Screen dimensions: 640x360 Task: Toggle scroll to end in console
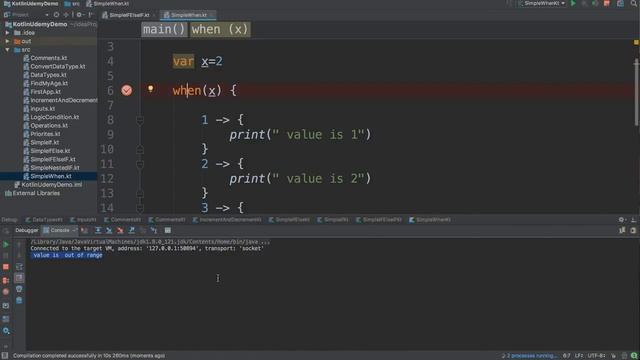[x=19, y=278]
